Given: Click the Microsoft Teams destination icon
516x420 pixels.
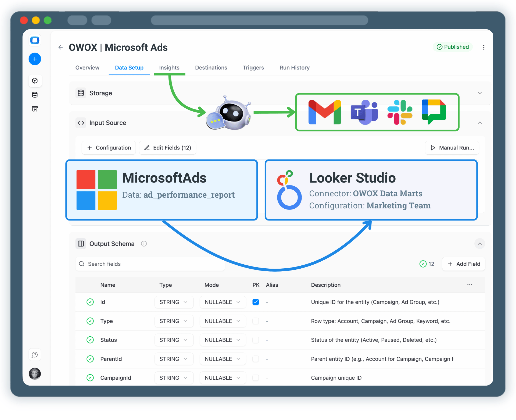Looking at the screenshot, I should [x=364, y=112].
